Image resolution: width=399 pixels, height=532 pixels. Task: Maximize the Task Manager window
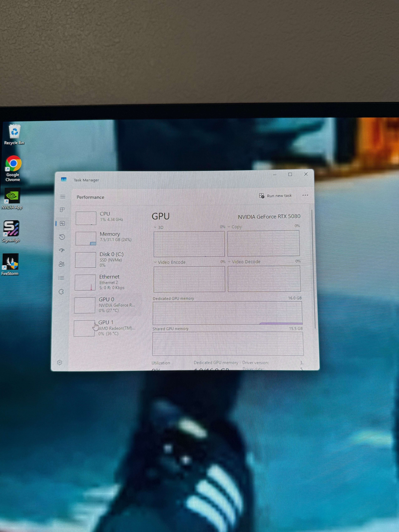pos(290,174)
